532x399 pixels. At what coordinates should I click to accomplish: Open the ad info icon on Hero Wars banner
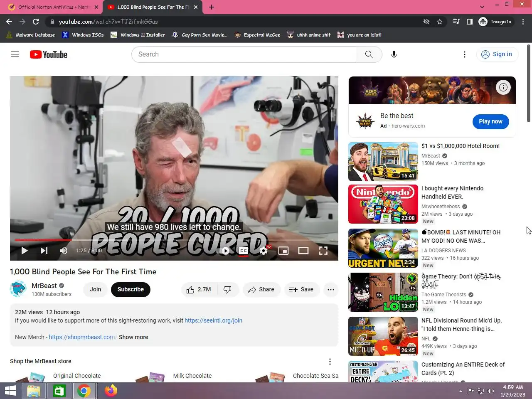tap(503, 87)
